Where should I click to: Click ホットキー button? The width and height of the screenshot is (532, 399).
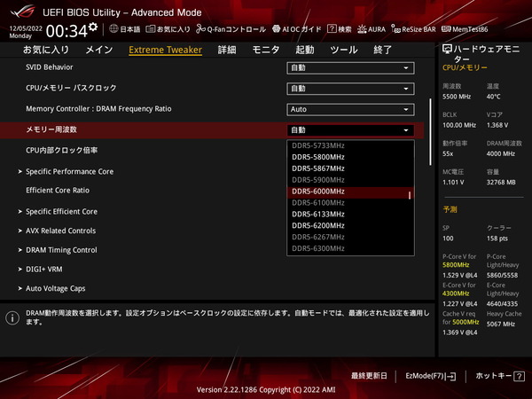[500, 376]
